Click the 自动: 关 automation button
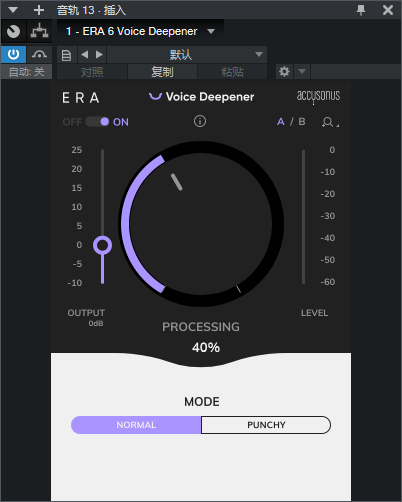The image size is (402, 502). click(26, 72)
